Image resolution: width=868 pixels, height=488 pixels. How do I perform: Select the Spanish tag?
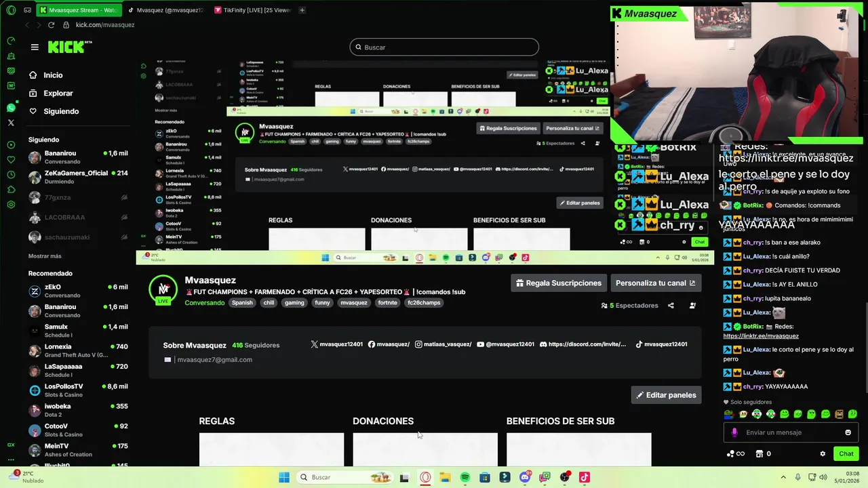[242, 303]
